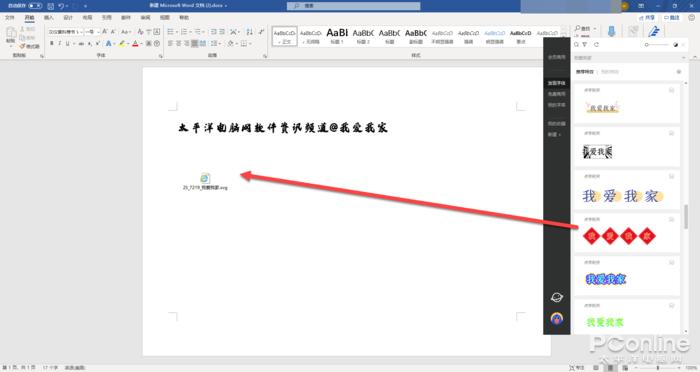
Task: Switch to the Design tab
Action: click(x=68, y=17)
